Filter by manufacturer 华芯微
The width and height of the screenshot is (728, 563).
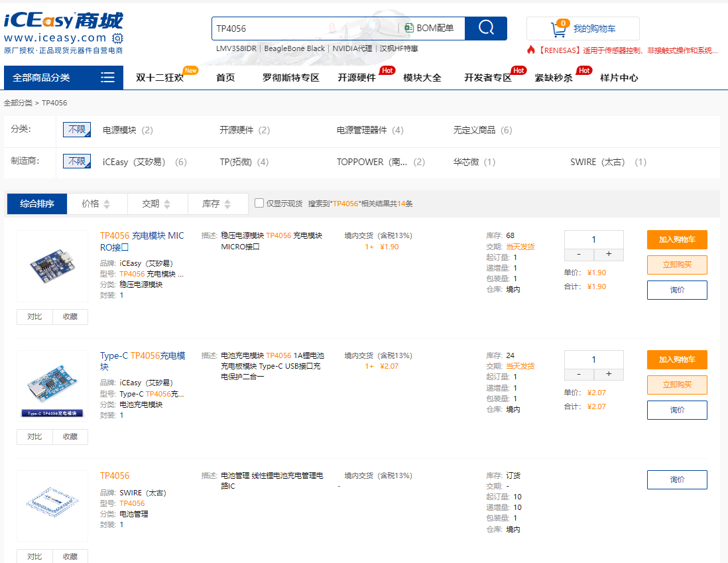click(474, 162)
